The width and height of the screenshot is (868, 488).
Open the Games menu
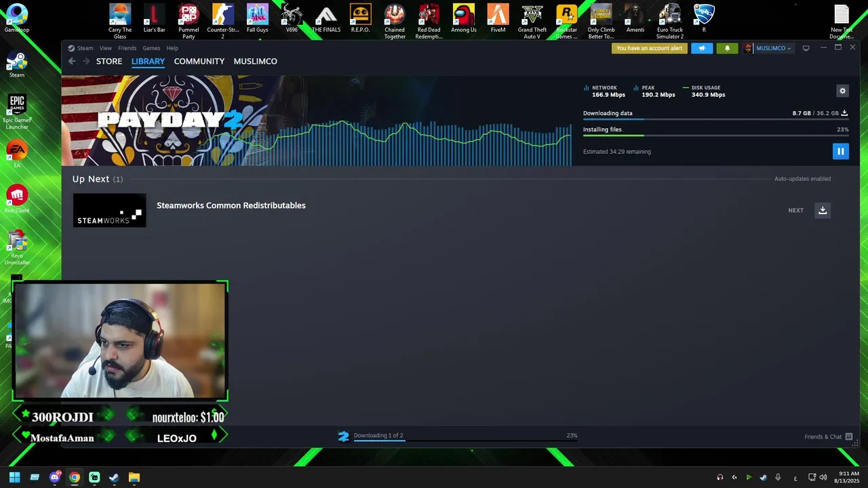pos(151,48)
